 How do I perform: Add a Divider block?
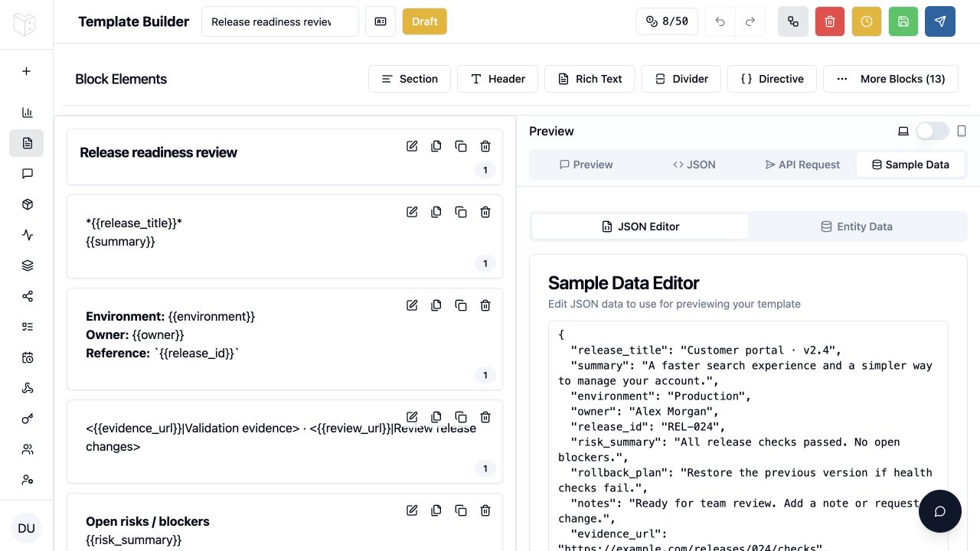pos(681,79)
